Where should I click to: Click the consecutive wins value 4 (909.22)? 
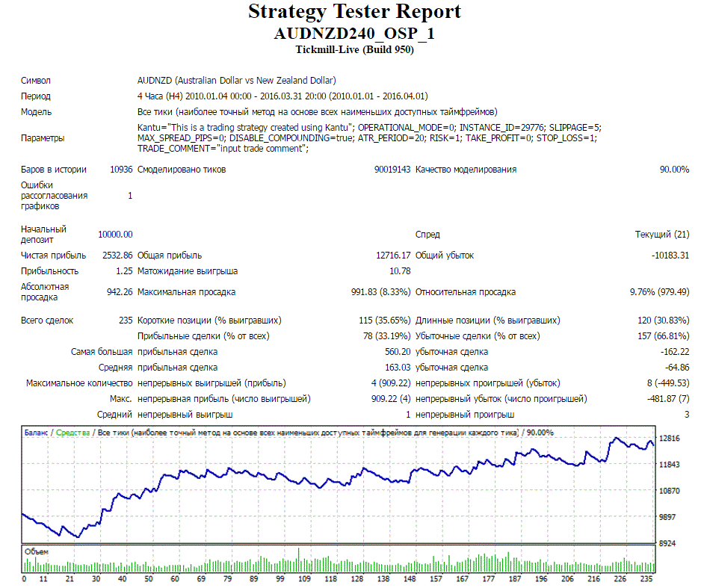[391, 383]
